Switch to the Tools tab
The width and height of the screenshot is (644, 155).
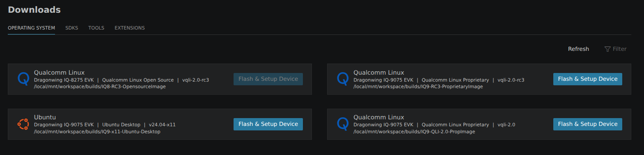(96, 28)
